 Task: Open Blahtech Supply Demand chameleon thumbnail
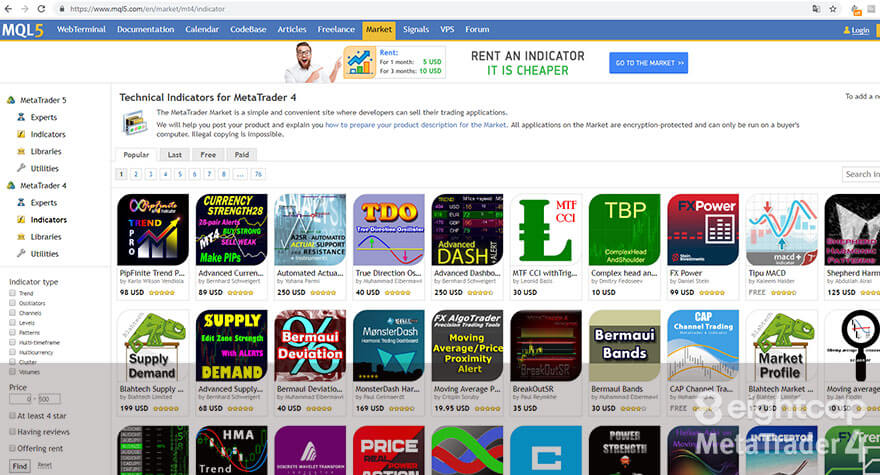click(153, 345)
